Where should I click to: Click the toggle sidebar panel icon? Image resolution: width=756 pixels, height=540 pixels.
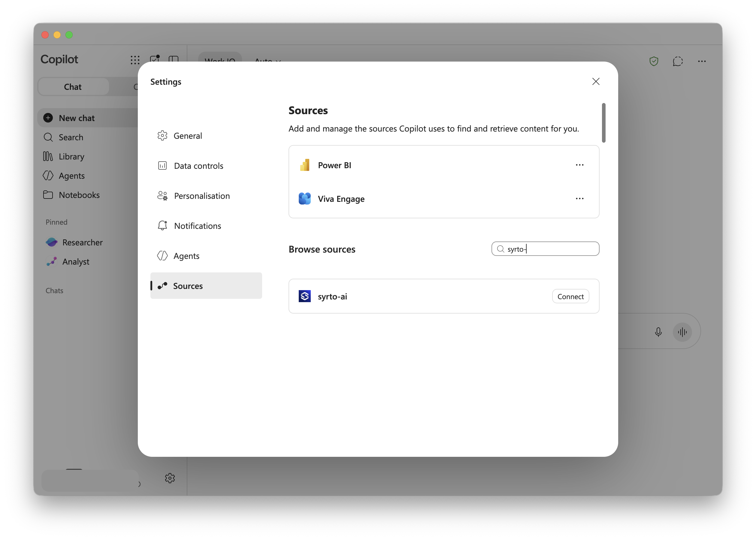pos(174,59)
